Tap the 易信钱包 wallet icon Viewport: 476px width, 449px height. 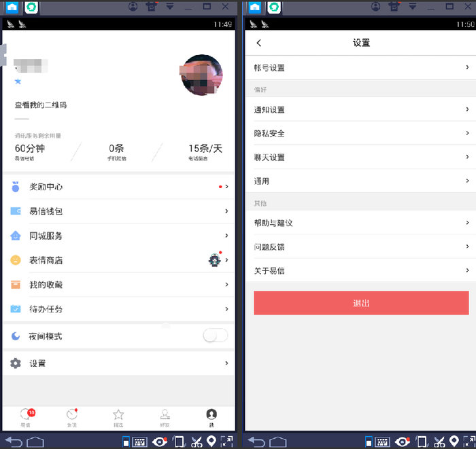[x=16, y=211]
